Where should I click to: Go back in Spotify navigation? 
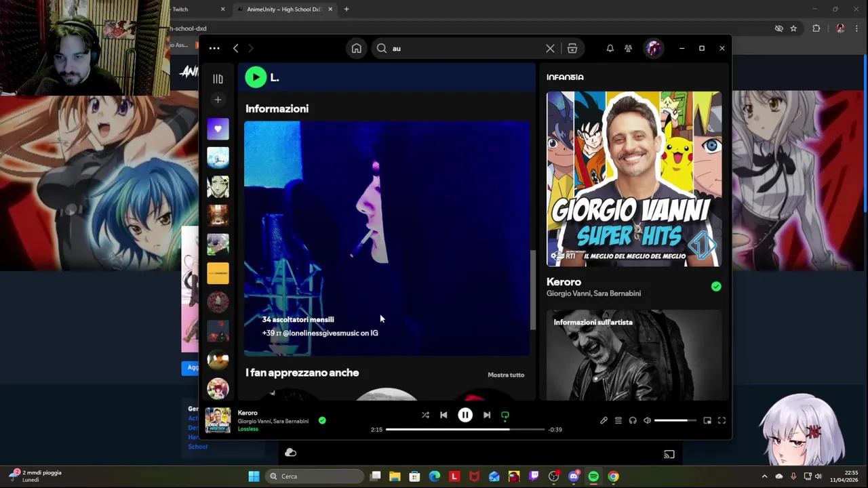point(235,48)
